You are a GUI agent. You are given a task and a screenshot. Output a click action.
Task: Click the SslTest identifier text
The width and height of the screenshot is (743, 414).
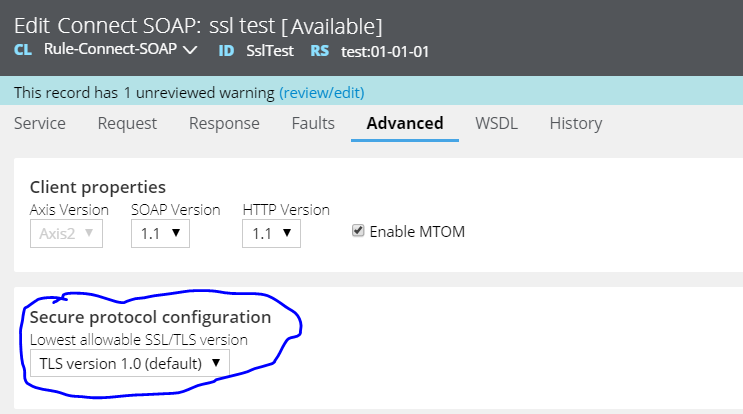(270, 51)
